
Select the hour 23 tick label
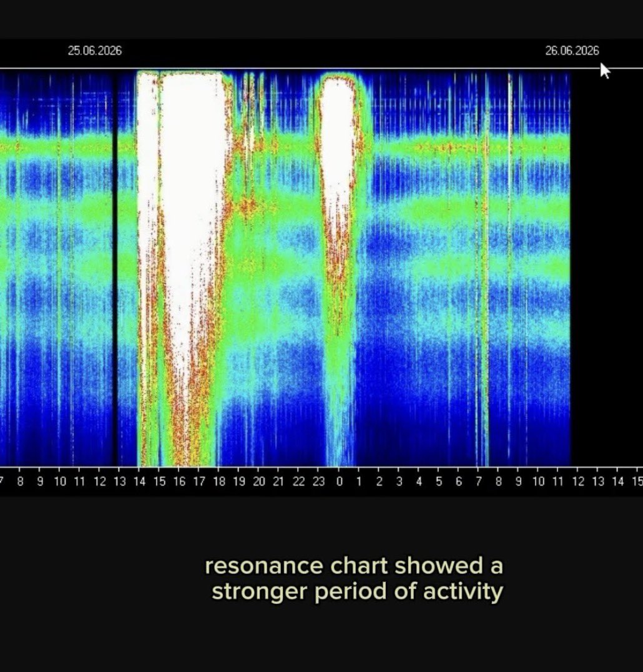click(x=318, y=482)
